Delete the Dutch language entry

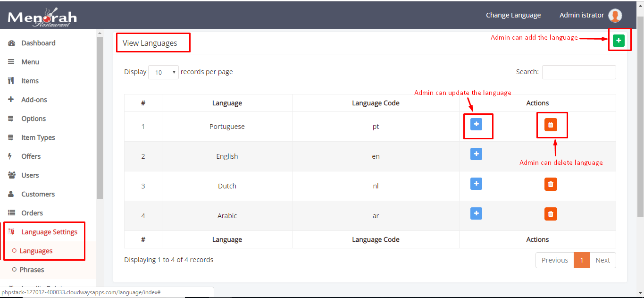tap(551, 184)
